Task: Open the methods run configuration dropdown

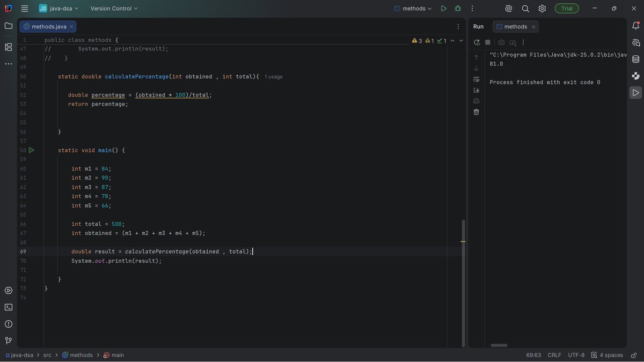Action: click(413, 9)
